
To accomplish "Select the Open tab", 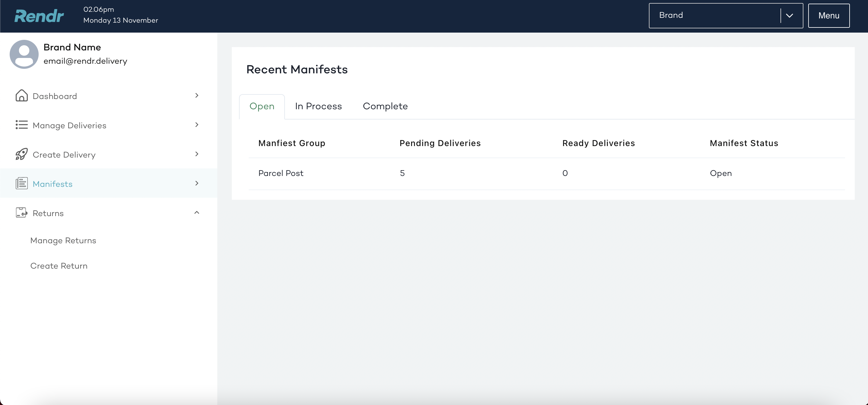I will tap(262, 107).
